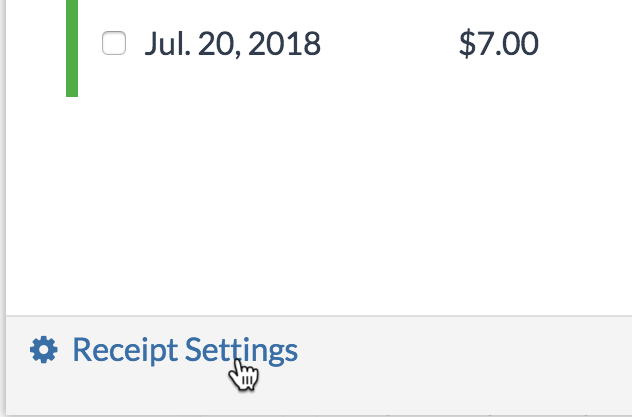Click the word Receipt in the footer link

tap(124, 350)
